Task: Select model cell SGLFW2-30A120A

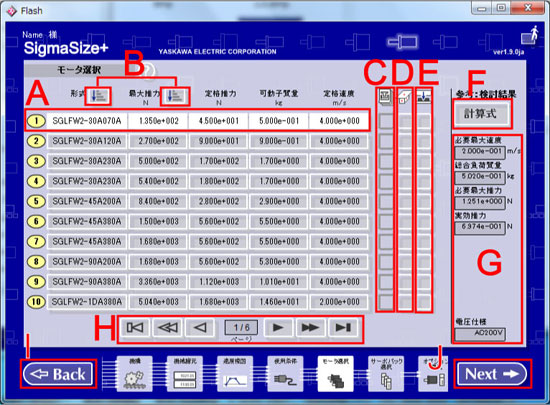Action: click(x=87, y=141)
